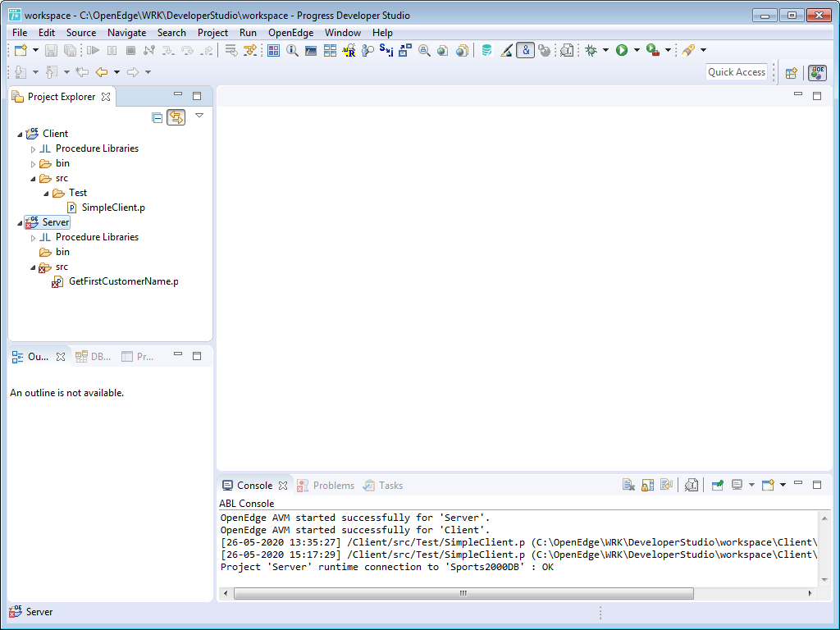Viewport: 840px width, 630px height.
Task: Click the Clear Console icon
Action: (x=628, y=486)
